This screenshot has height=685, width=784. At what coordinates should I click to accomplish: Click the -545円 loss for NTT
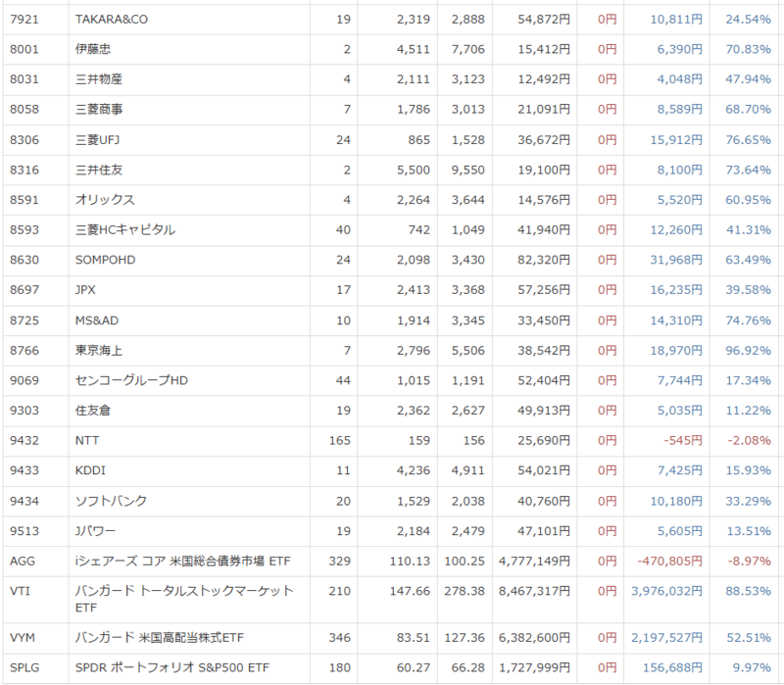point(683,441)
